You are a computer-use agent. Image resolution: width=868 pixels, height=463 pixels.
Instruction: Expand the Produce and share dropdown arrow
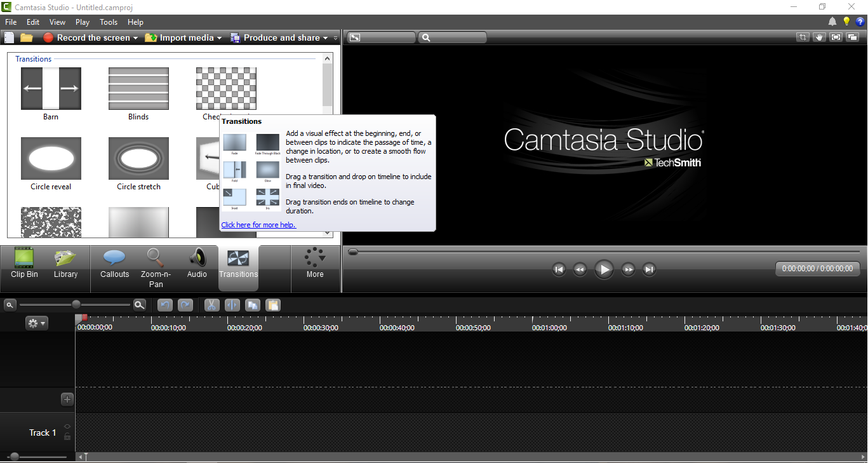click(325, 38)
